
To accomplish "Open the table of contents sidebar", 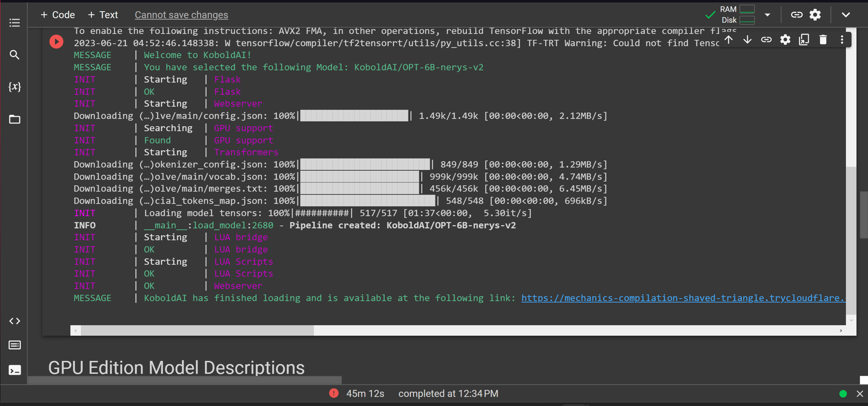I will [14, 23].
